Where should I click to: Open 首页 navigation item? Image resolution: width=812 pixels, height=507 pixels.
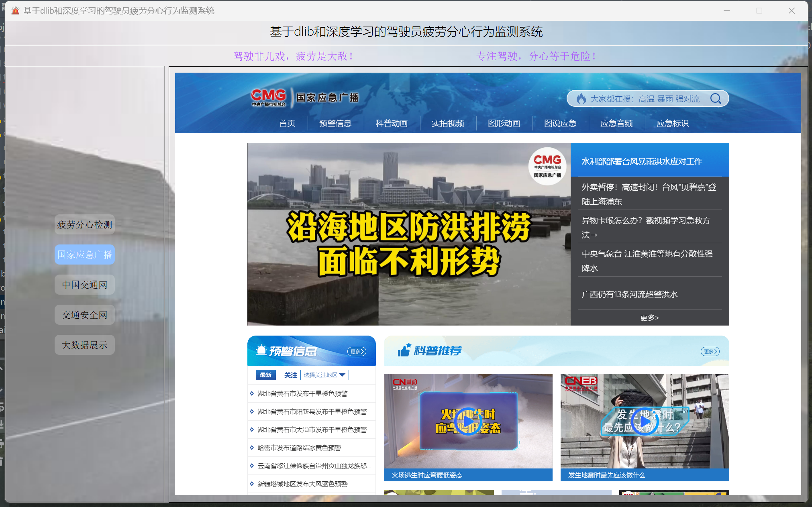[x=287, y=123]
